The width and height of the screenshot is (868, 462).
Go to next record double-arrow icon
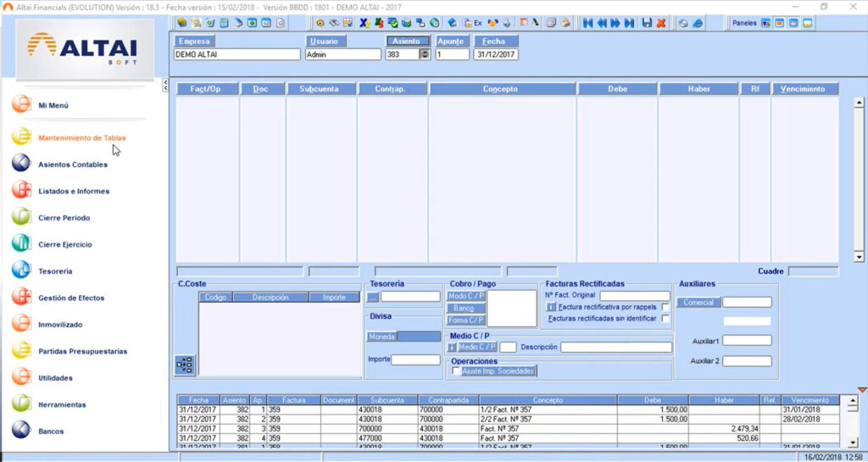615,23
